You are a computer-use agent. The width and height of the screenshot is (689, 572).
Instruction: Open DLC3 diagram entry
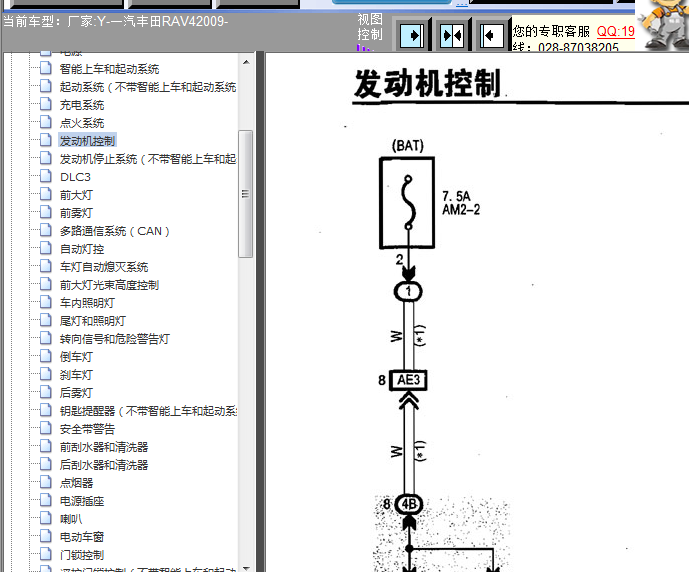click(75, 177)
